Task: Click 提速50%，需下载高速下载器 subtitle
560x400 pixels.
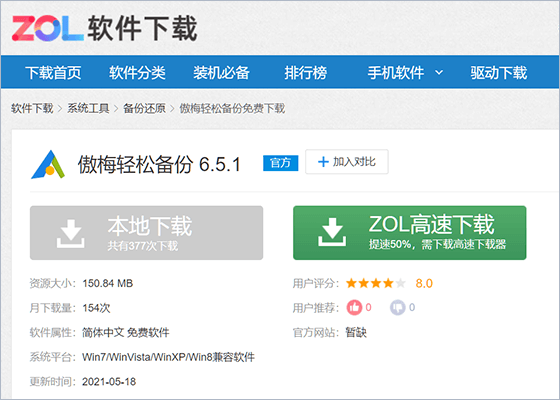Action: pos(438,244)
